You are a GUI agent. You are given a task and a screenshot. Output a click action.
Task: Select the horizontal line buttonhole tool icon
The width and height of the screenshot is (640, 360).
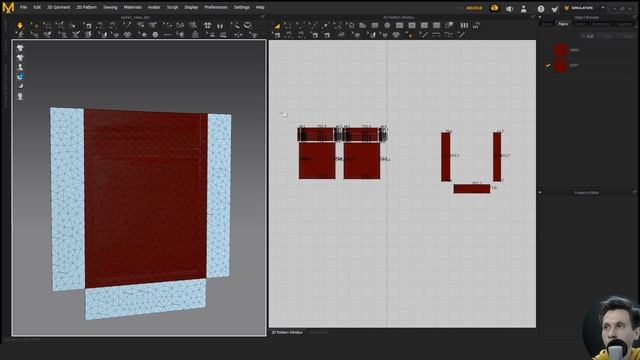[x=167, y=35]
